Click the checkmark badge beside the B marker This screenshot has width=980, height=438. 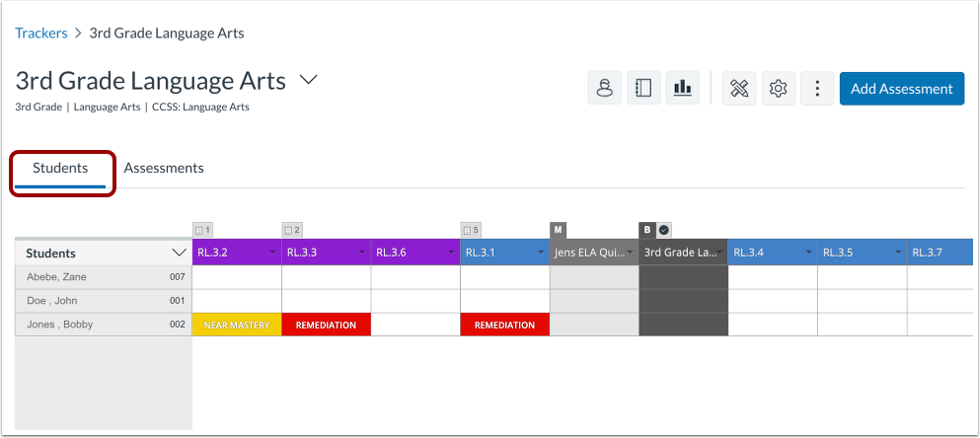[664, 230]
